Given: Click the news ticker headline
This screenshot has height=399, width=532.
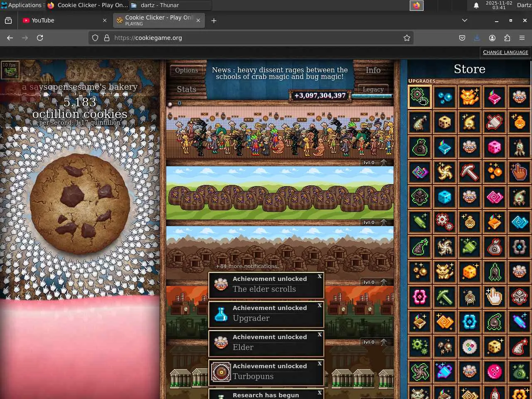Looking at the screenshot, I should tap(280, 73).
